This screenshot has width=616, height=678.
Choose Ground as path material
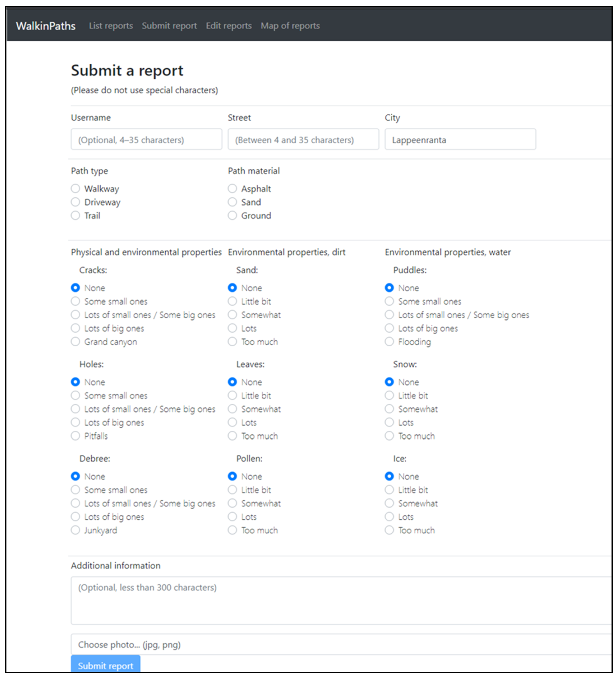tap(232, 215)
